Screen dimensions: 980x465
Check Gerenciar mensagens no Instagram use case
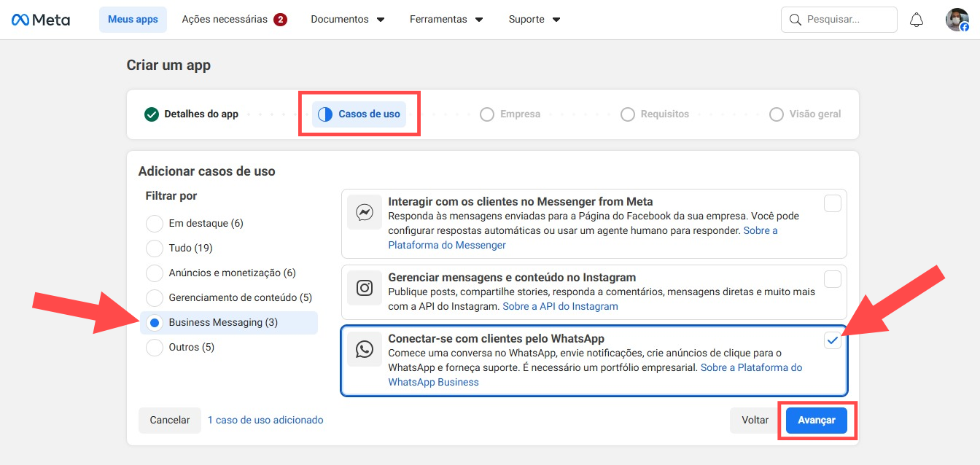click(x=833, y=279)
